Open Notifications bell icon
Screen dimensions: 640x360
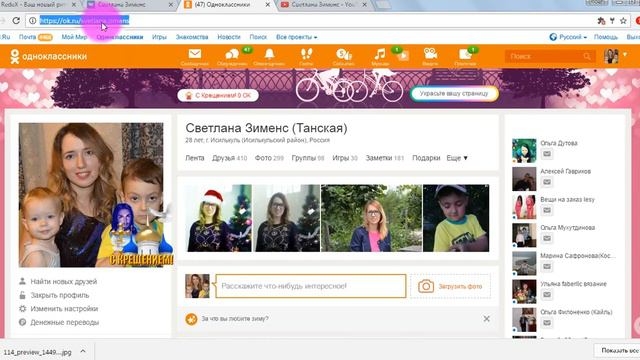(269, 54)
